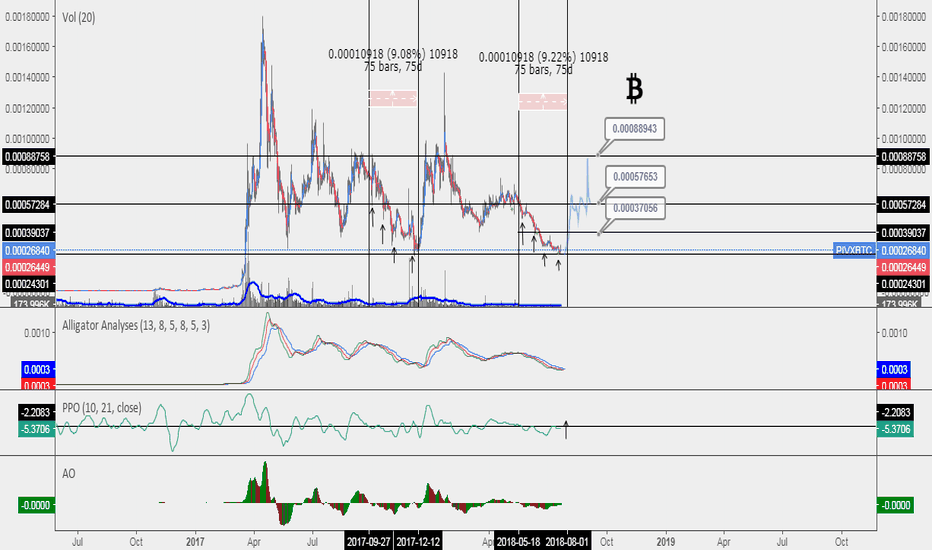Click the 0.00180000 tick on the left price axis
This screenshot has width=932, height=550.
pos(27,17)
